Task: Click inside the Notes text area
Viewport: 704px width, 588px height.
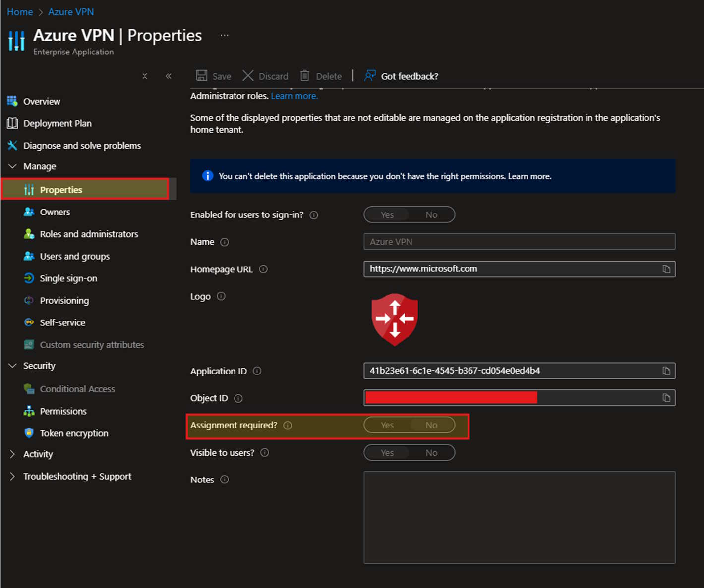Action: point(519,517)
